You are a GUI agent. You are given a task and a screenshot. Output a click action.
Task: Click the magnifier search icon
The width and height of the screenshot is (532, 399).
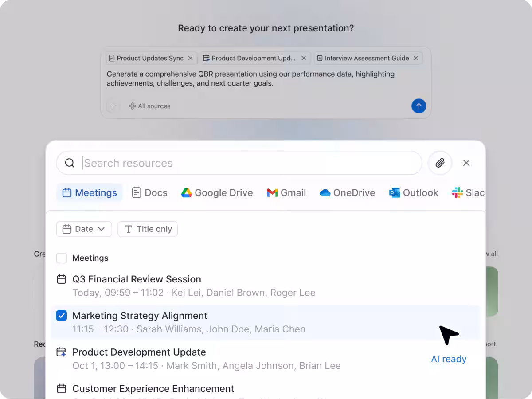click(x=70, y=163)
